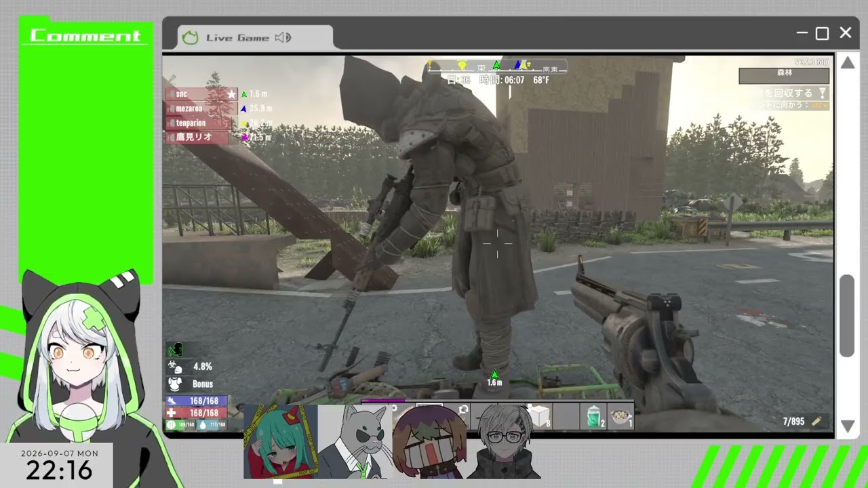Click the magenta marker next to 鷹見リオ

click(x=245, y=137)
